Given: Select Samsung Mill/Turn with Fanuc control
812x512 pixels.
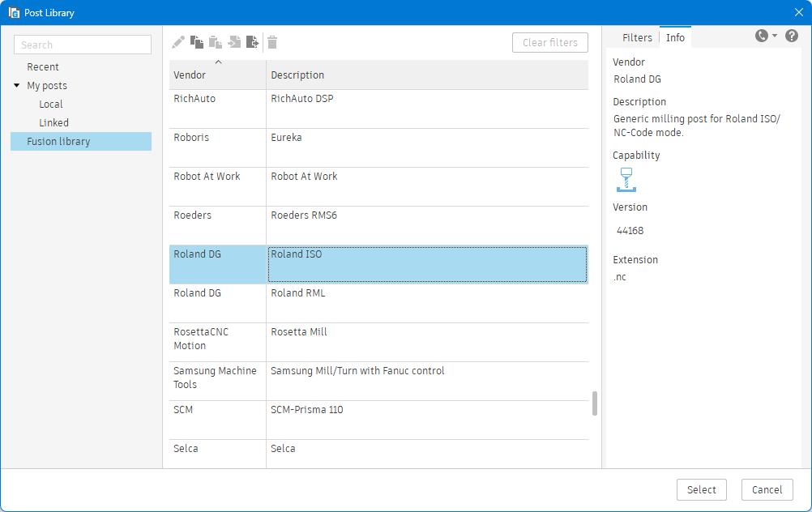Looking at the screenshot, I should 427,381.
